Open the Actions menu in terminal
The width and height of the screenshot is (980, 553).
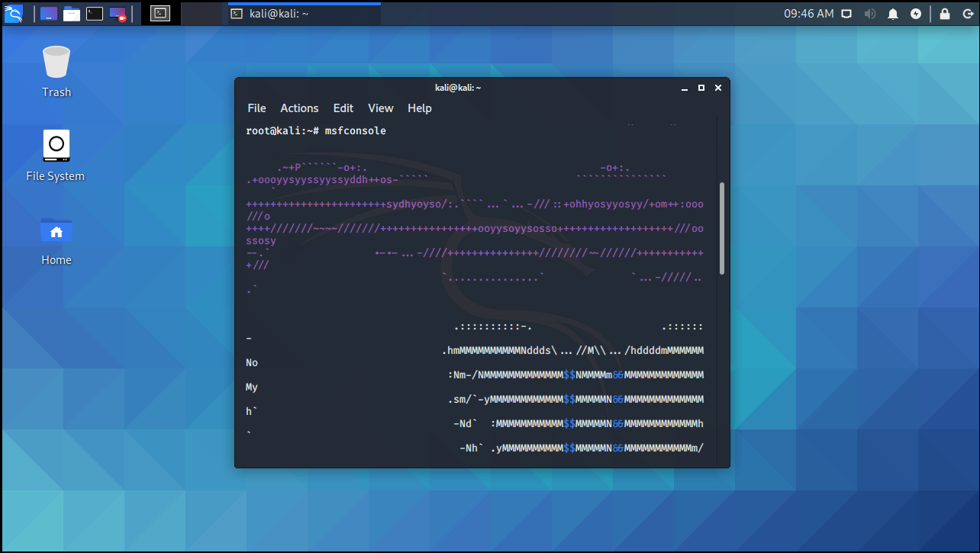click(x=299, y=108)
